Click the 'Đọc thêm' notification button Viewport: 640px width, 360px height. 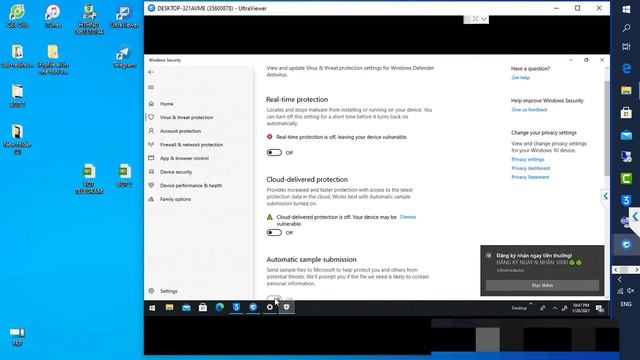tap(542, 285)
